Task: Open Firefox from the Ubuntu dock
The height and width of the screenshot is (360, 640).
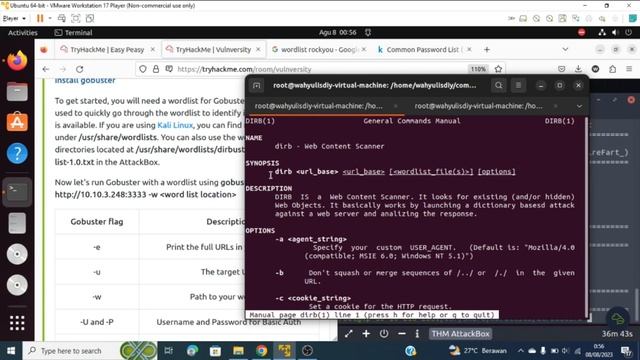Action: [x=17, y=61]
